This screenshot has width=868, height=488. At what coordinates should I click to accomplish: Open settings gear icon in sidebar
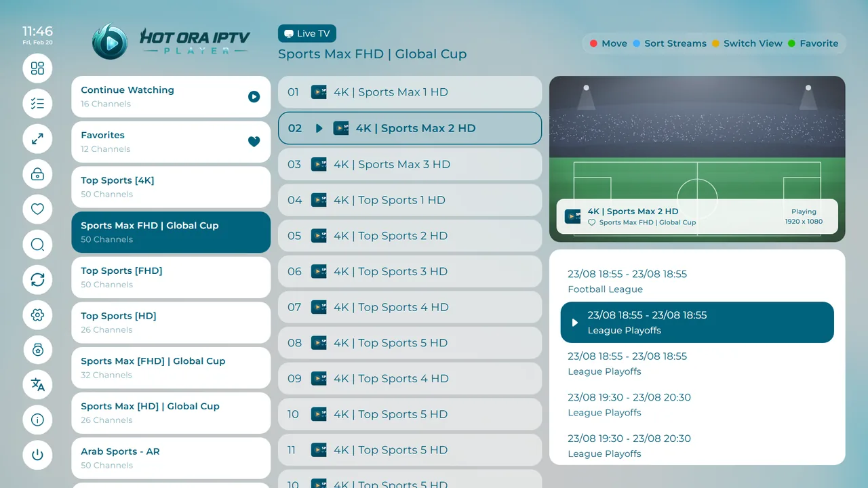click(37, 314)
